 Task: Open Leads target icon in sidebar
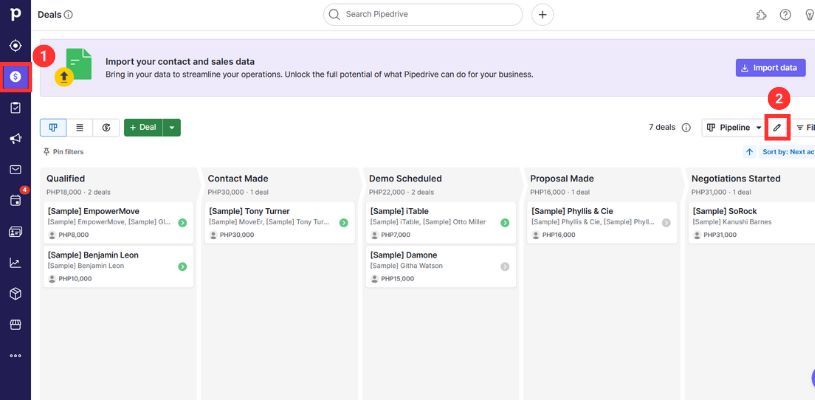16,46
